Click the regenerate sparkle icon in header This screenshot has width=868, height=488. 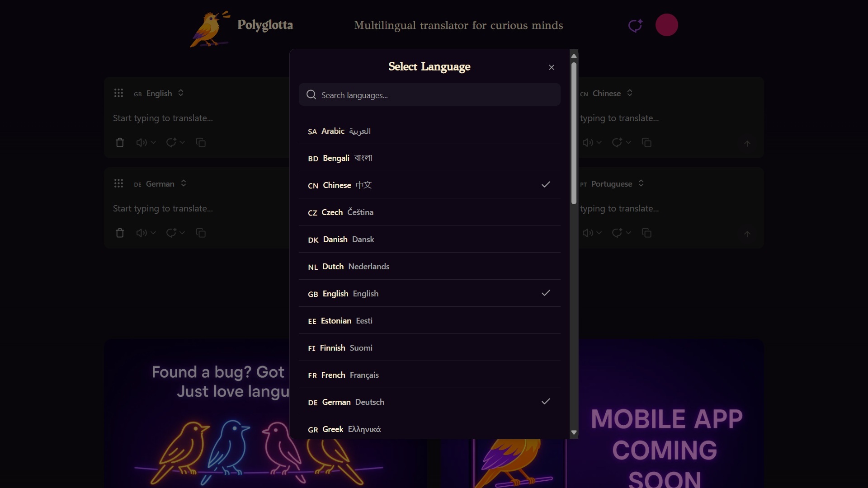pyautogui.click(x=635, y=25)
